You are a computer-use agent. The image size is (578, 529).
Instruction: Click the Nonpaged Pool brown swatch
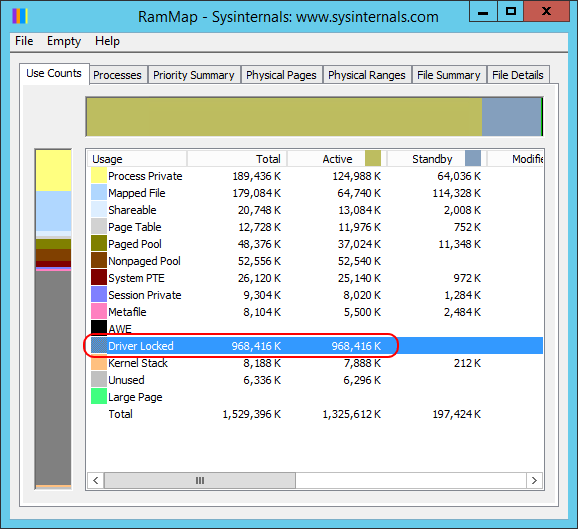pyautogui.click(x=99, y=261)
